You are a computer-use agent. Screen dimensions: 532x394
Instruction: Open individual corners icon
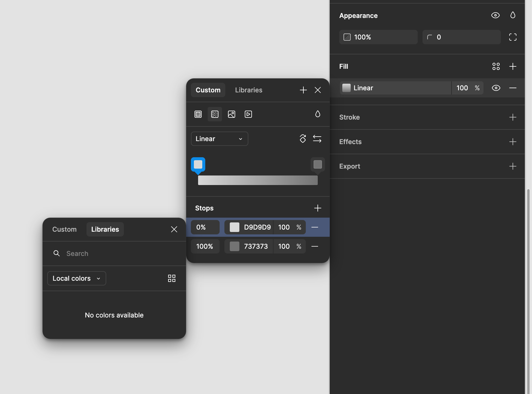[513, 37]
